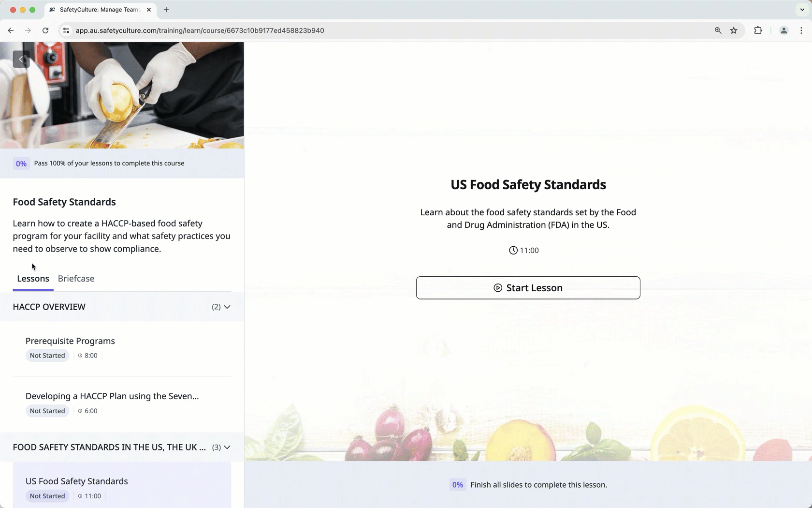
Task: Click Not Started badge under Developing a HACCP Plan
Action: 47,411
